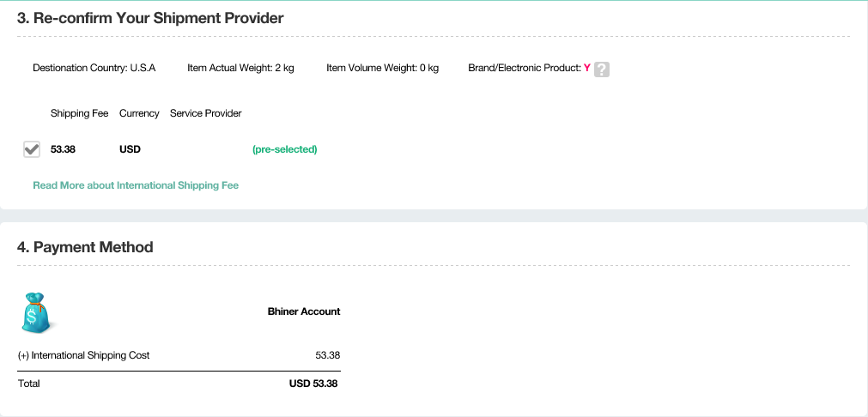This screenshot has width=868, height=417.
Task: Click the Currency column header
Action: 139,113
